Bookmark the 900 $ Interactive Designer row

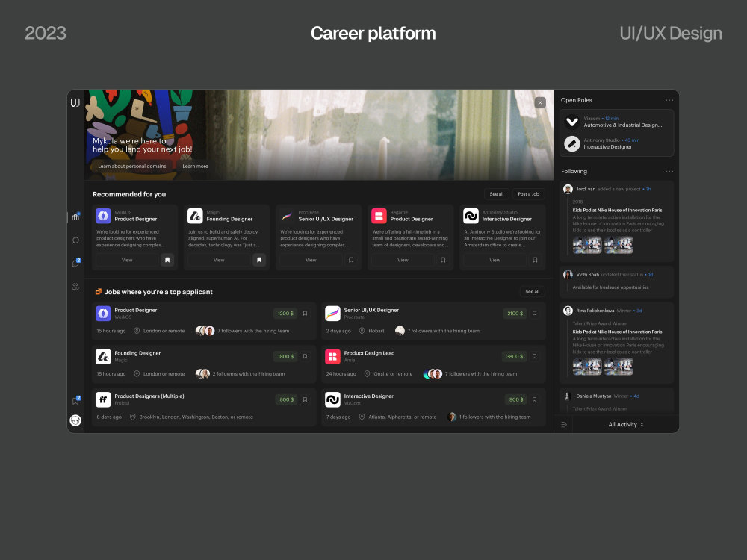click(535, 399)
